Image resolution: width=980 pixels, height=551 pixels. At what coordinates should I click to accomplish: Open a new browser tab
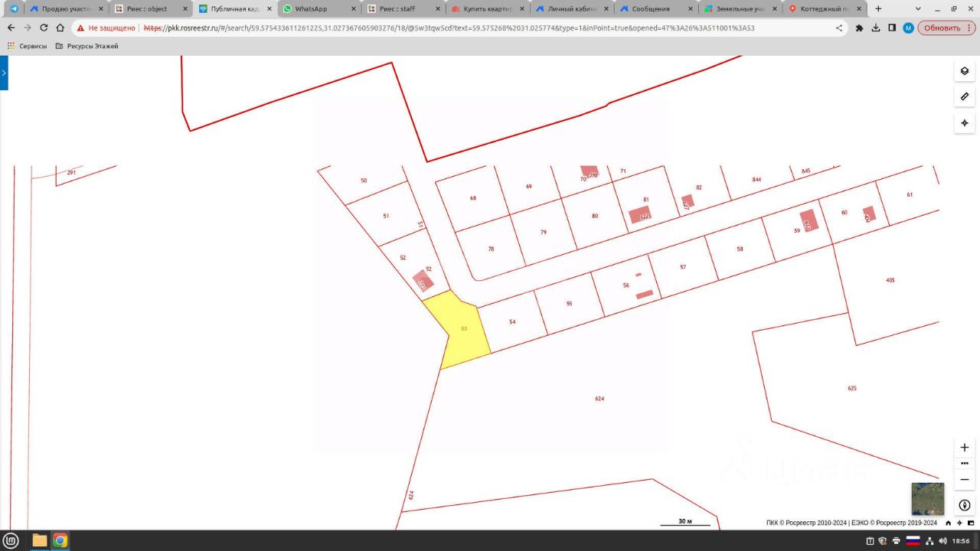coord(878,9)
